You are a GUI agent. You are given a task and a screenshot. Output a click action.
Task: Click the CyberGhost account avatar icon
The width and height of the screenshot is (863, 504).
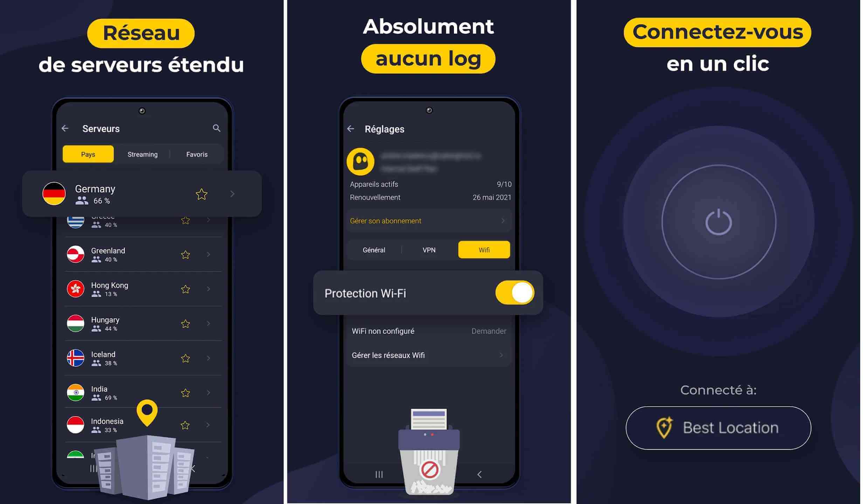pyautogui.click(x=361, y=161)
